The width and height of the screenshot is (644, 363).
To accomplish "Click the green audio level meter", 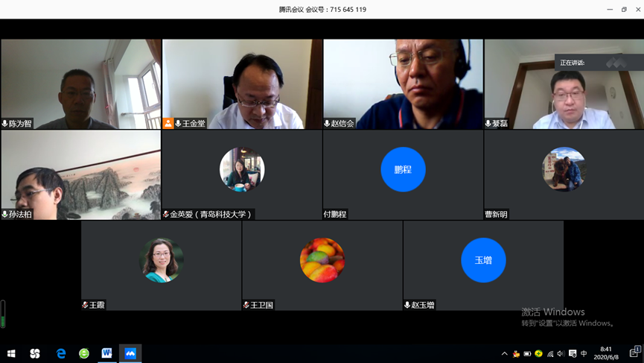I will click(3, 314).
